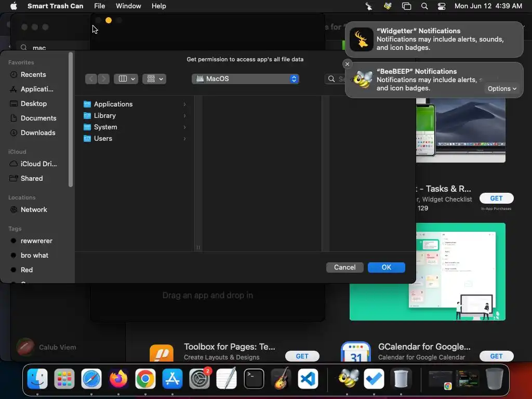Open Finder from the dock
This screenshot has height=399, width=532.
pyautogui.click(x=37, y=378)
